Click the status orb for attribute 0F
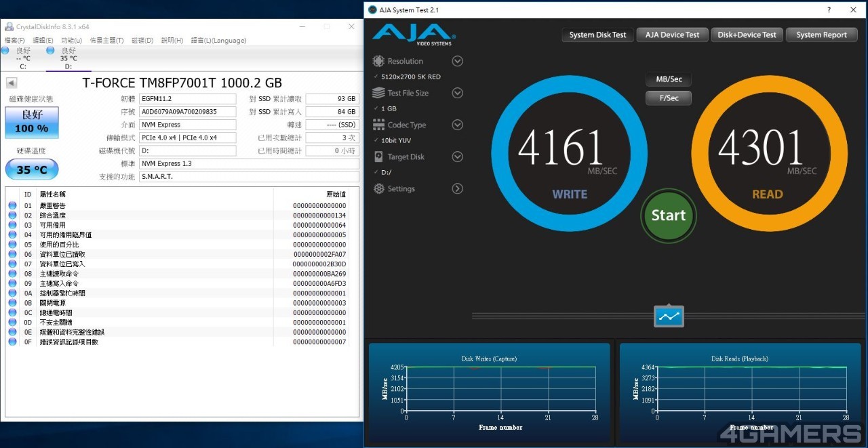The height and width of the screenshot is (448, 868). point(12,342)
